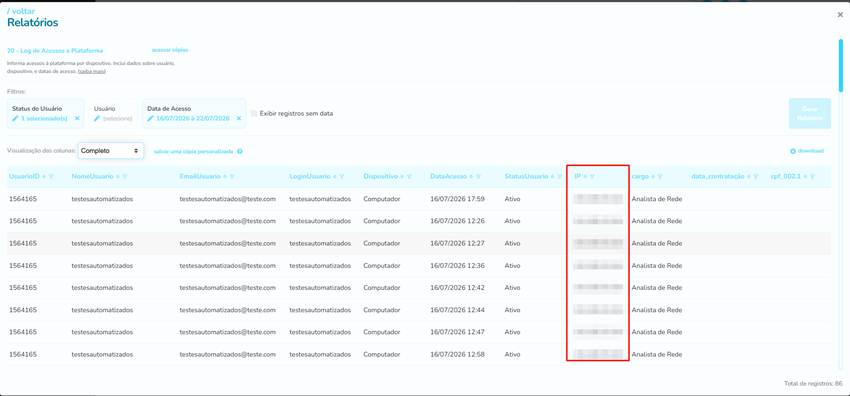Click the 16/07/2026 12:42 access date cell
Screen dimensions: 850x396
tap(457, 288)
